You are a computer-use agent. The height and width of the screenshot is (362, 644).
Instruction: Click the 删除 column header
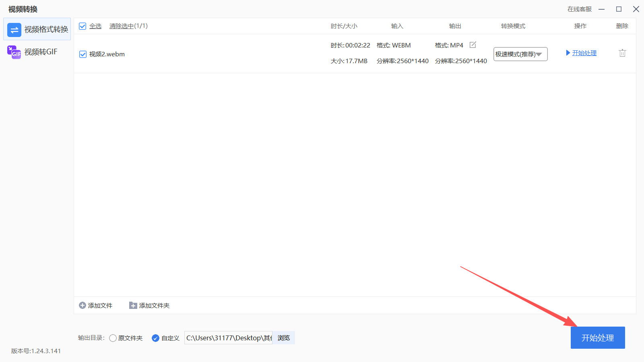point(622,26)
